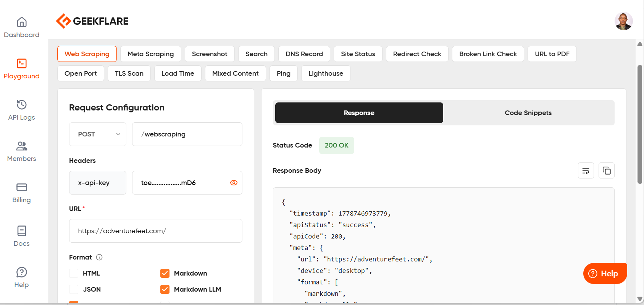Viewport: 644px width, 305px height.
Task: Open the DNS Record tab
Action: tap(304, 54)
